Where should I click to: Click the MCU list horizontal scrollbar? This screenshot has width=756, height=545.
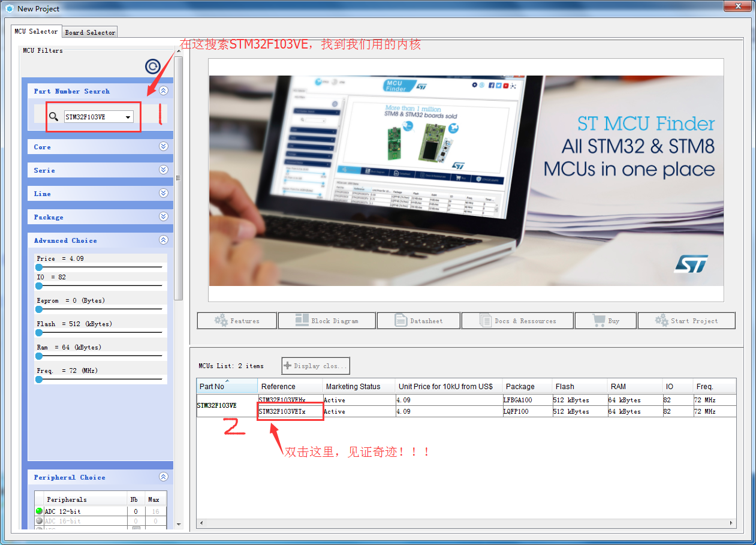pyautogui.click(x=466, y=524)
